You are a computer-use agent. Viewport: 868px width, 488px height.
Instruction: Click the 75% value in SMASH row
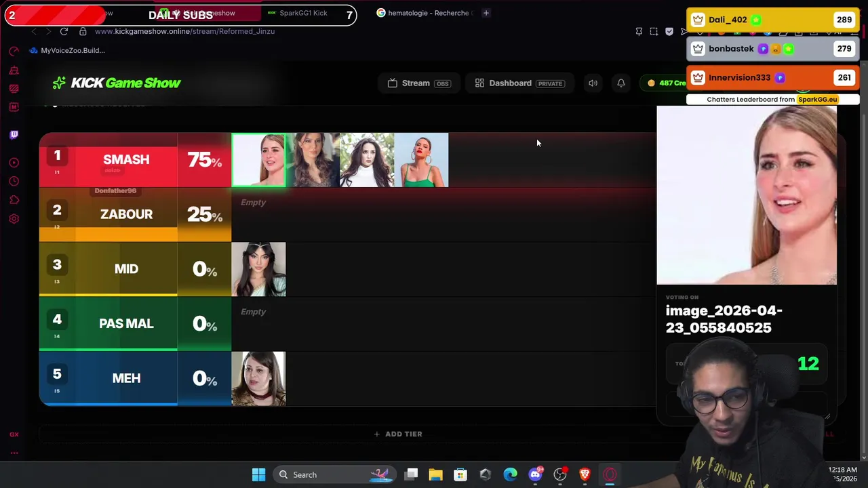pos(204,160)
